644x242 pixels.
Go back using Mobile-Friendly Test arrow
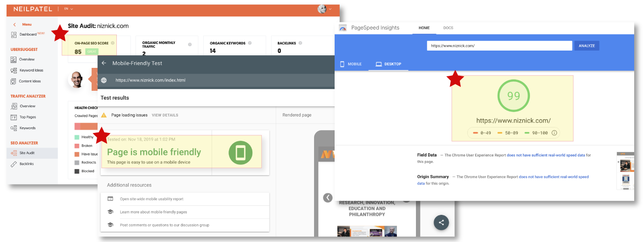pyautogui.click(x=104, y=63)
